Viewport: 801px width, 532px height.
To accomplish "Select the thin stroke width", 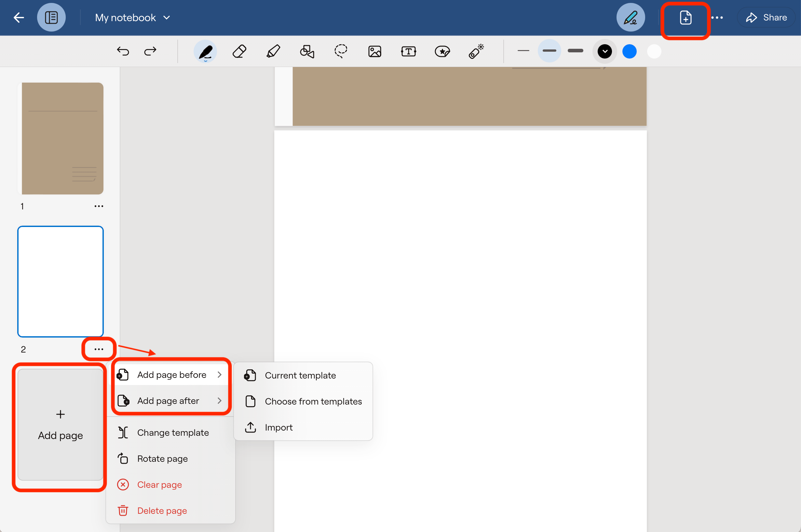I will coord(523,51).
